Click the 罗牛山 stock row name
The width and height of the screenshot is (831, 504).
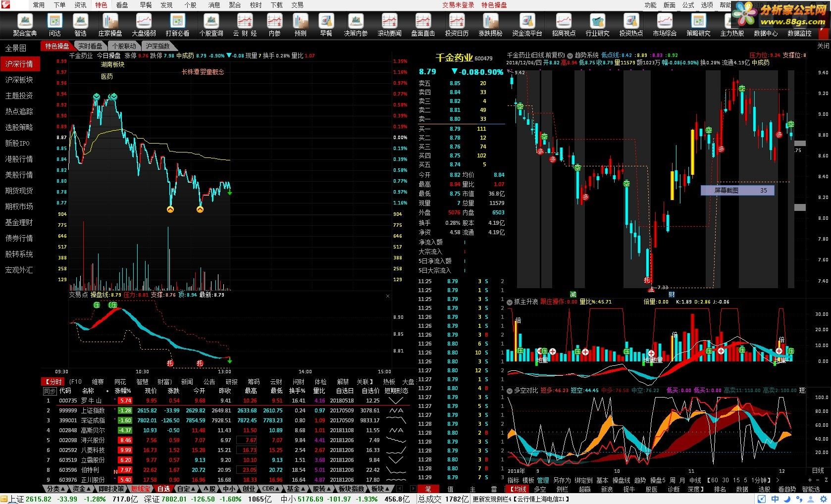91,401
